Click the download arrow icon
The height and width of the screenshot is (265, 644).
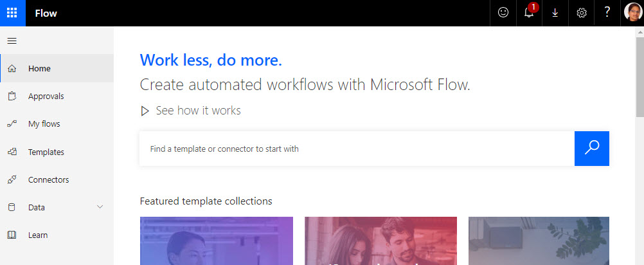pyautogui.click(x=555, y=13)
